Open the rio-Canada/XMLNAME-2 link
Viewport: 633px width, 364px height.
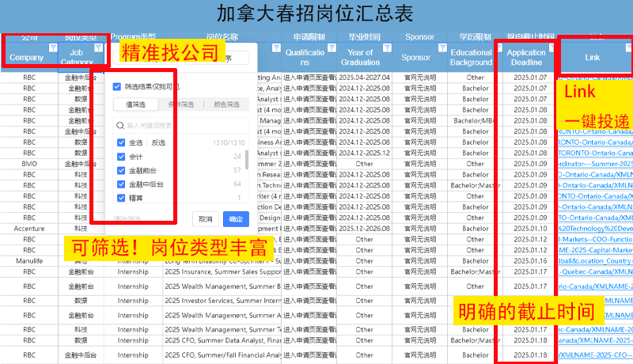point(596,286)
